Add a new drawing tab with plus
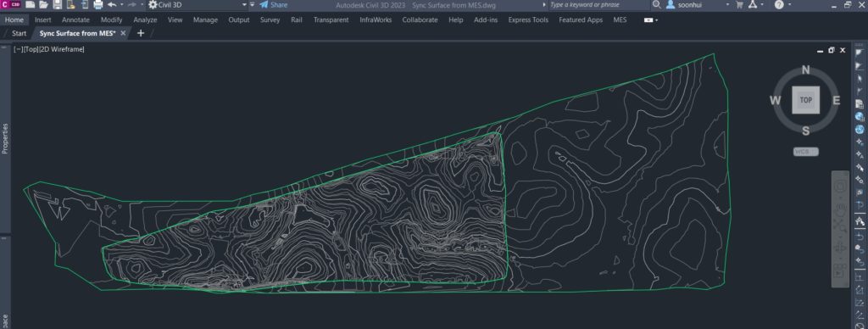The width and height of the screenshot is (868, 329). click(141, 33)
